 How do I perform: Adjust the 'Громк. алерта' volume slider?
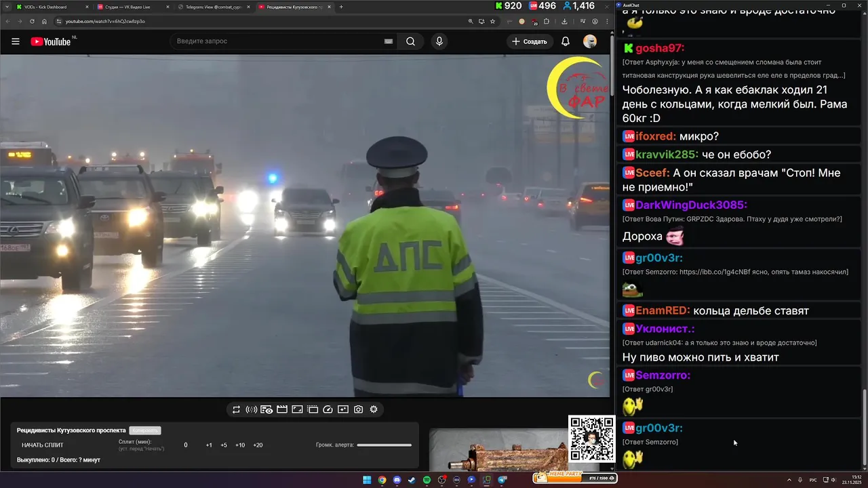tap(384, 445)
